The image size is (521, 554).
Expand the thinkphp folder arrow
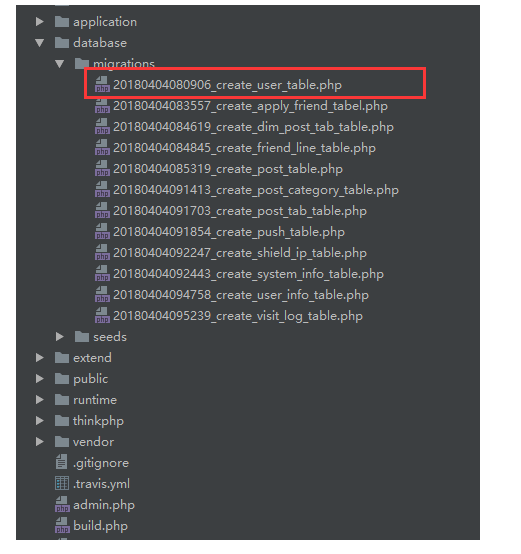click(40, 421)
